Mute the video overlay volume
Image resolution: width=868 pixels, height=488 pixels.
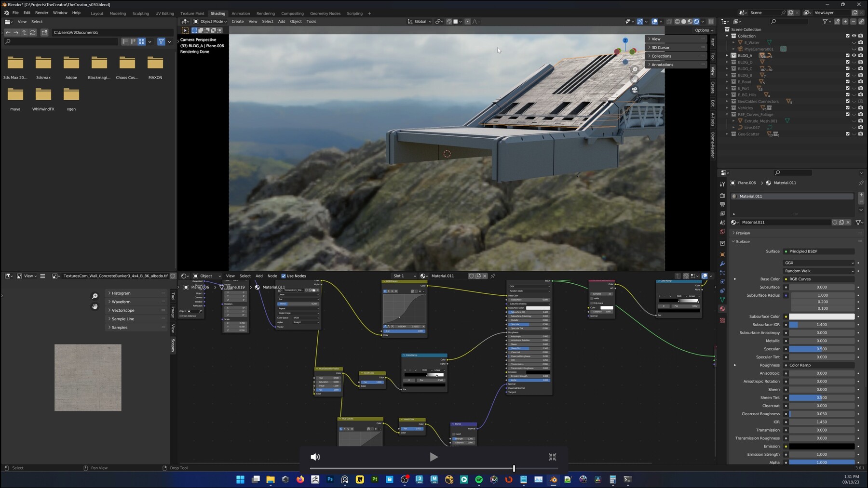315,457
